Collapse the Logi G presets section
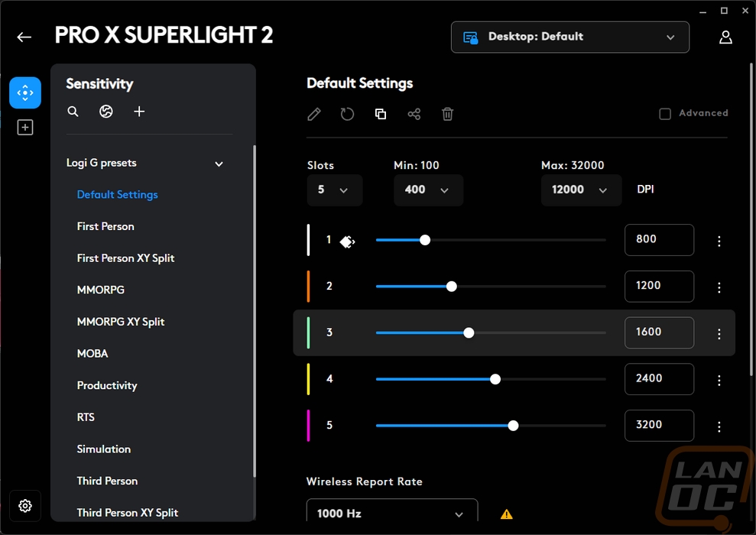The height and width of the screenshot is (535, 756). coord(219,164)
